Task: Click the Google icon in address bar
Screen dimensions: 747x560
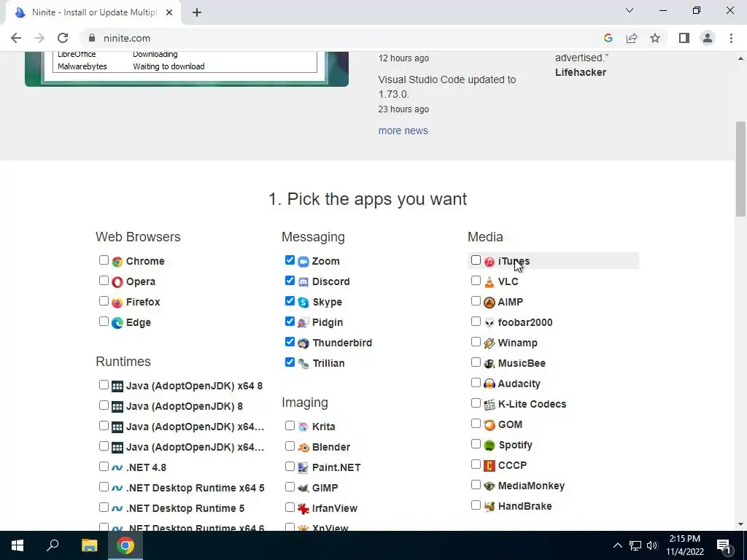Action: 608,38
